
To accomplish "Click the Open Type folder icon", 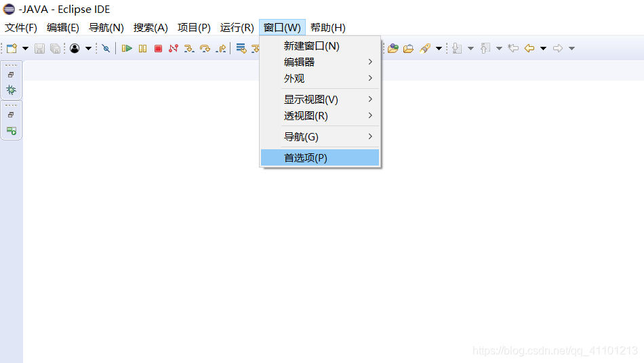I will click(393, 48).
